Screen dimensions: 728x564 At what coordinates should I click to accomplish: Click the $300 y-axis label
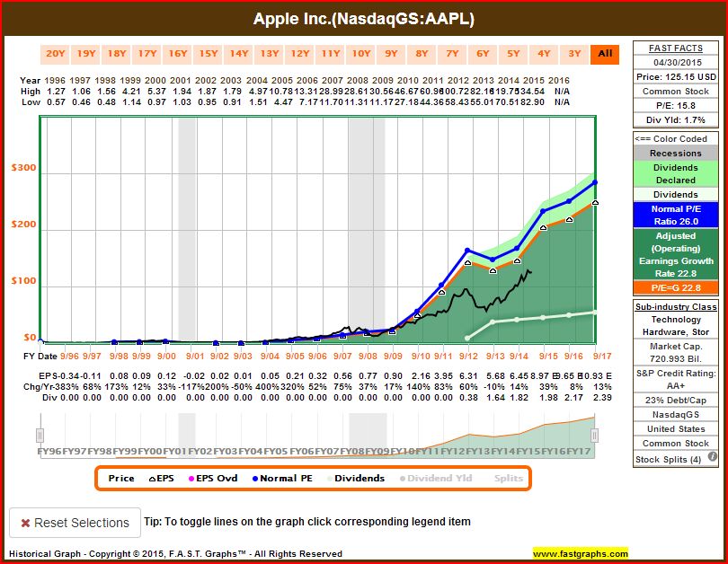coord(23,167)
